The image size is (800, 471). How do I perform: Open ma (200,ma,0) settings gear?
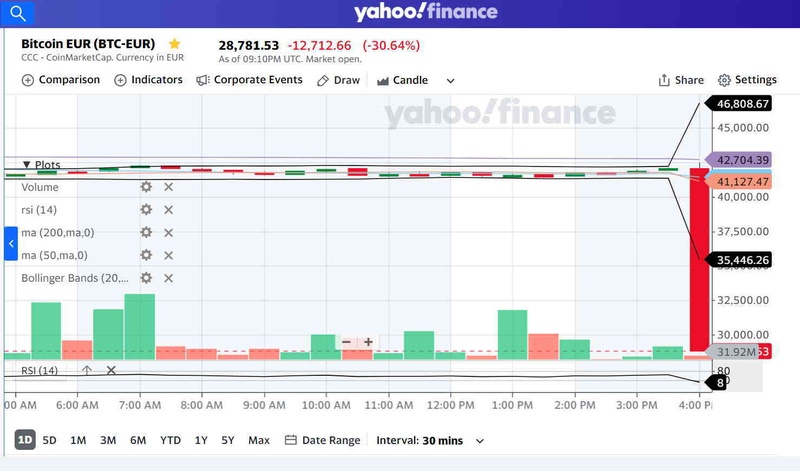coord(146,232)
